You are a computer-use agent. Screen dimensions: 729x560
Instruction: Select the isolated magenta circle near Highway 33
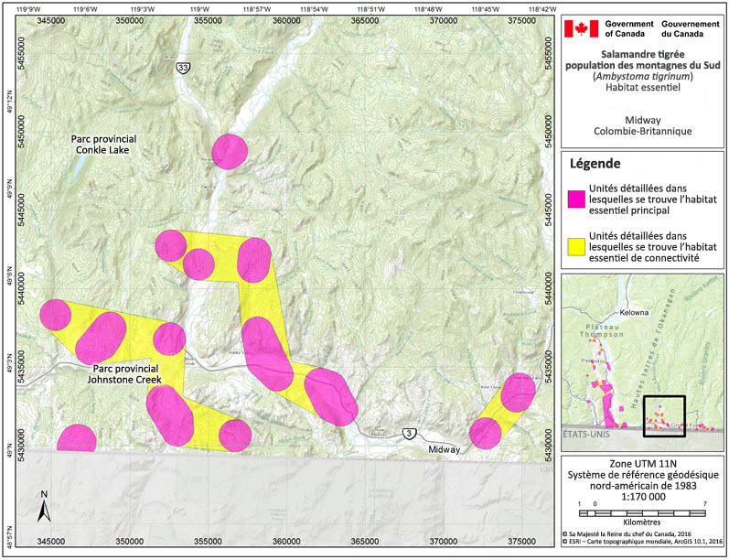(229, 150)
